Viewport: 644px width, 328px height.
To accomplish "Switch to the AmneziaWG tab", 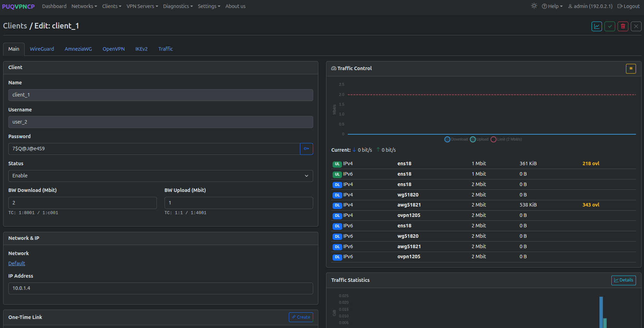I will (78, 49).
